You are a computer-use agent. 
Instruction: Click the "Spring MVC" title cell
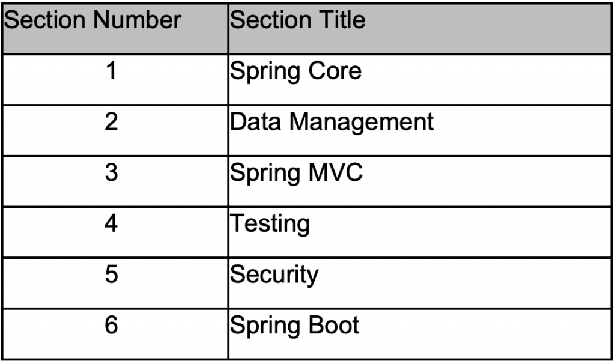point(297,174)
